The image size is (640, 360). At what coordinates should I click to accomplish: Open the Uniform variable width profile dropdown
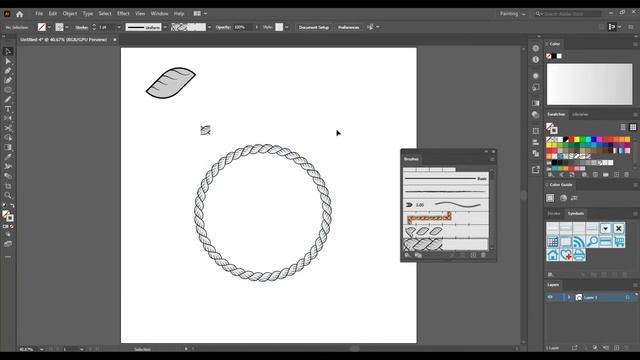(x=165, y=27)
